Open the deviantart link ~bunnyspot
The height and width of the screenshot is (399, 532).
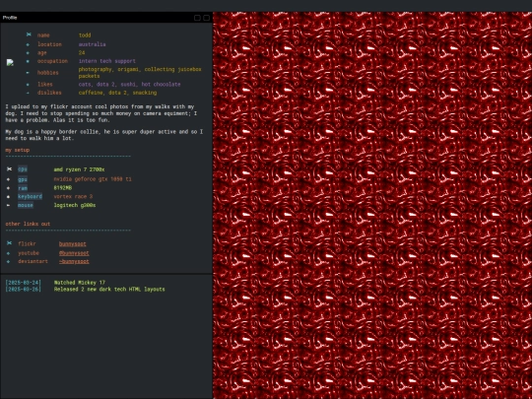pyautogui.click(x=74, y=261)
